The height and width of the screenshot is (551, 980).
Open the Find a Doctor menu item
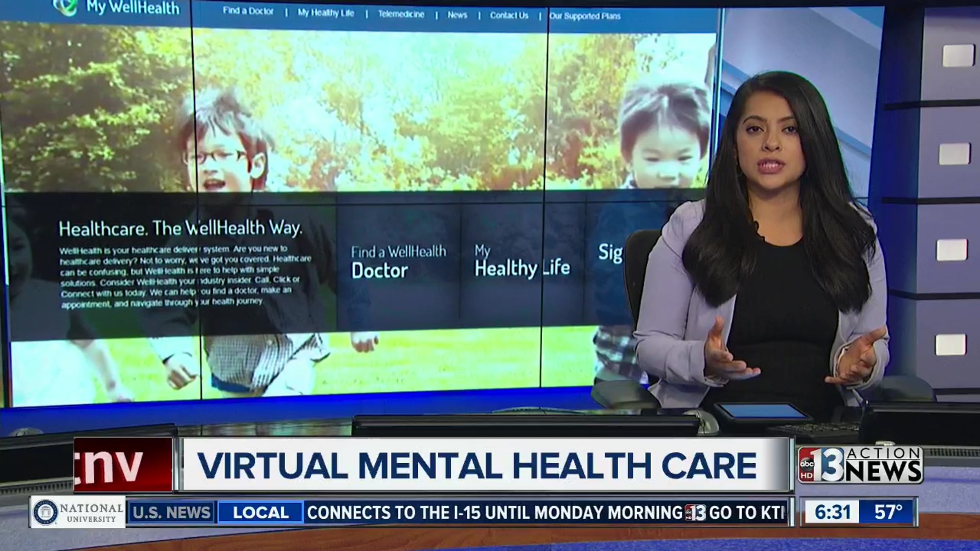tap(248, 11)
